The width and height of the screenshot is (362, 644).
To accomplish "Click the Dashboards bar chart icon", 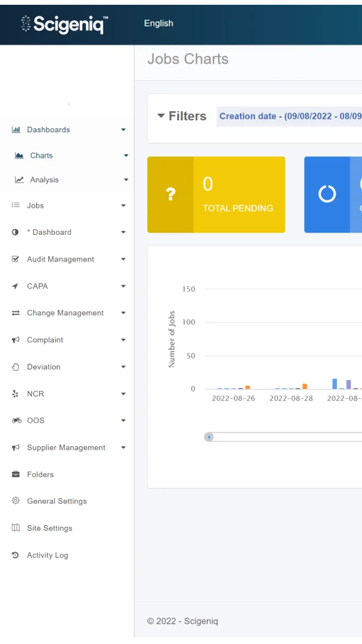I will point(16,130).
